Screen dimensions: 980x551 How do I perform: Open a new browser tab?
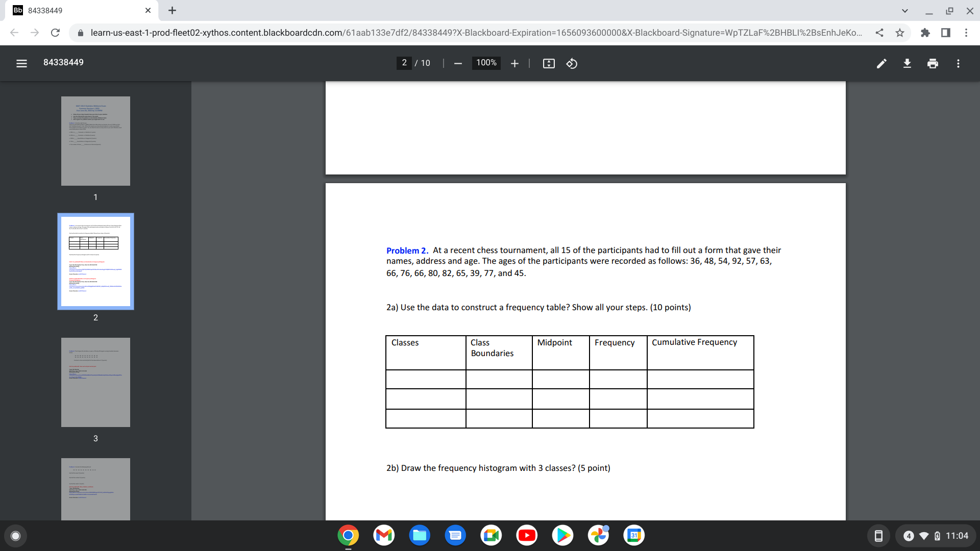172,10
